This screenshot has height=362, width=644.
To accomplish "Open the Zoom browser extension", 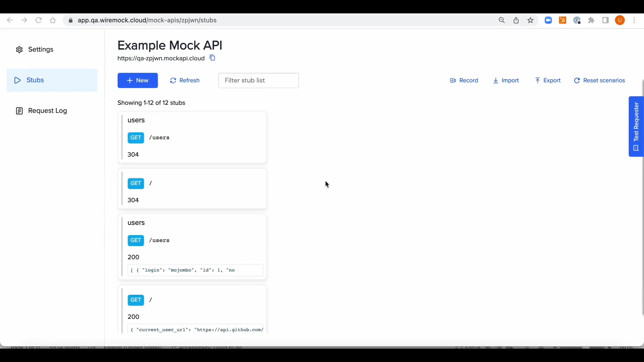I will (548, 20).
